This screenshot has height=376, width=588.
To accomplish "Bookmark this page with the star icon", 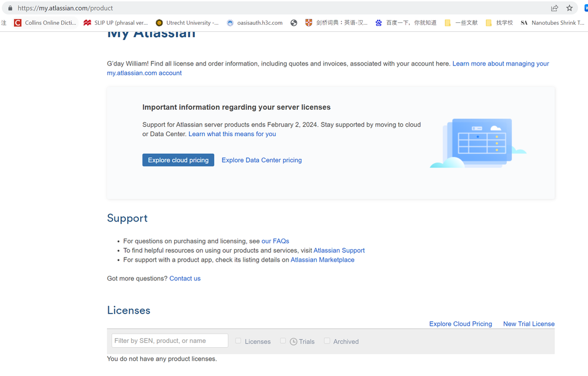I will [569, 8].
